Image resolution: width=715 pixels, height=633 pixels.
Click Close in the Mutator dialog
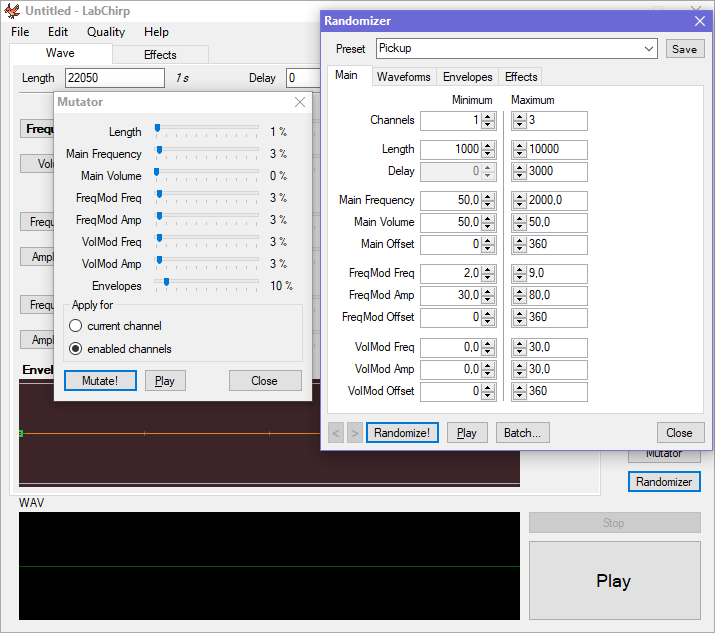tap(265, 381)
